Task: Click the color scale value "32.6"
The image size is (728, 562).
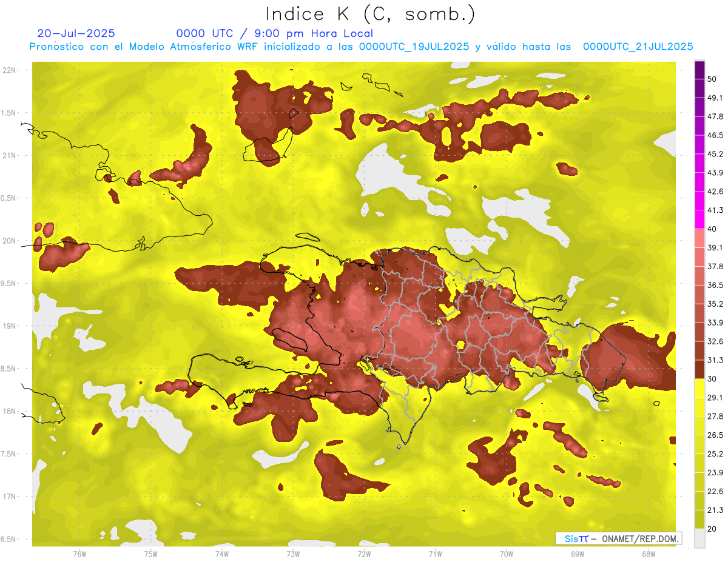Action: (715, 341)
